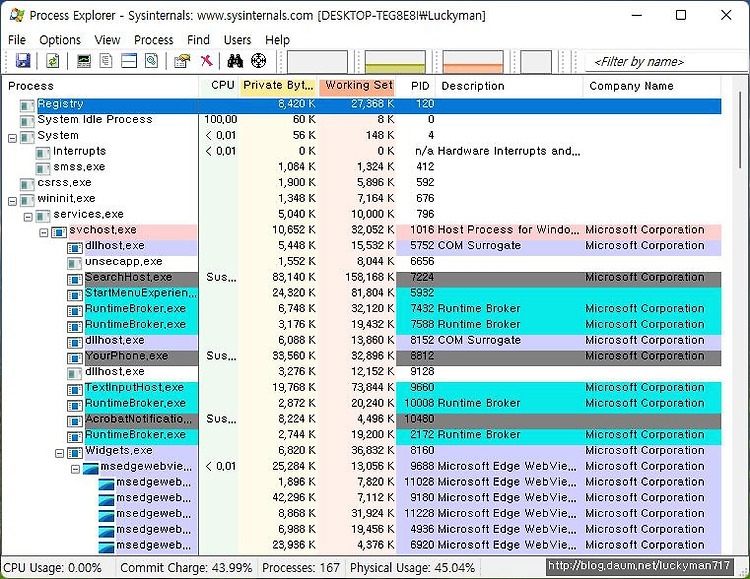Open the View menu
Screen dimensions: 750x579
coord(107,40)
